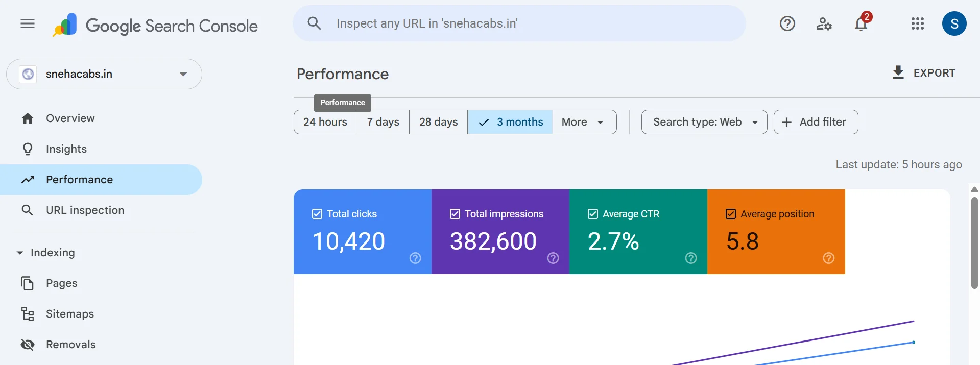This screenshot has width=980, height=365.
Task: Click the Last update: 5 hours ago text
Action: tap(899, 164)
